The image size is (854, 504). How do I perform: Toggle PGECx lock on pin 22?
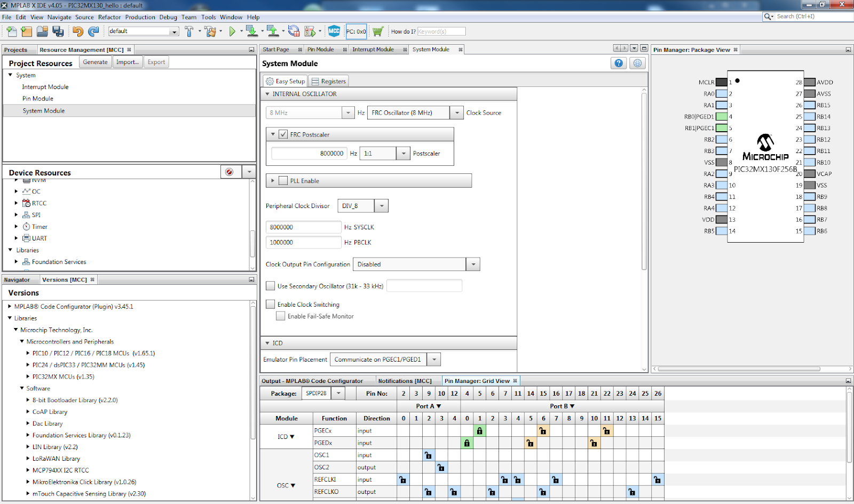[x=607, y=431]
